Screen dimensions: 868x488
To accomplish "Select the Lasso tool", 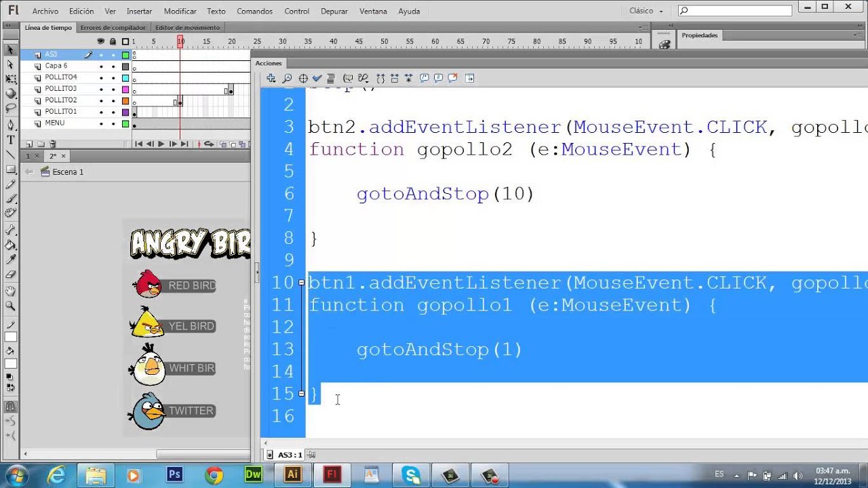I will [x=10, y=108].
